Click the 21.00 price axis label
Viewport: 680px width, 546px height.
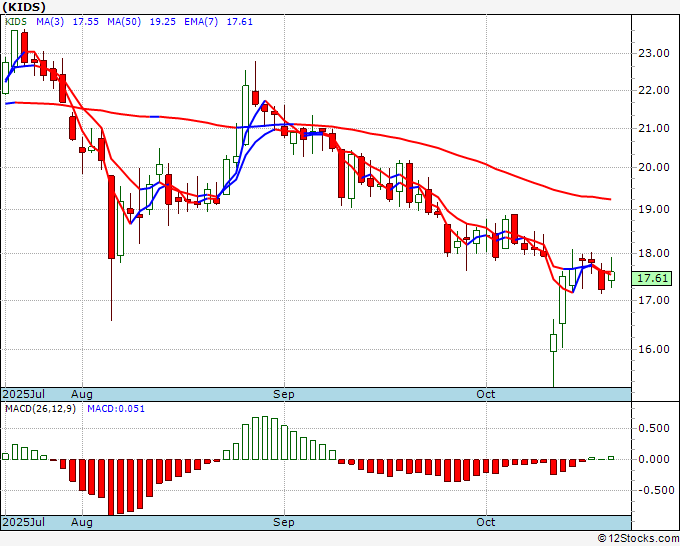point(654,128)
